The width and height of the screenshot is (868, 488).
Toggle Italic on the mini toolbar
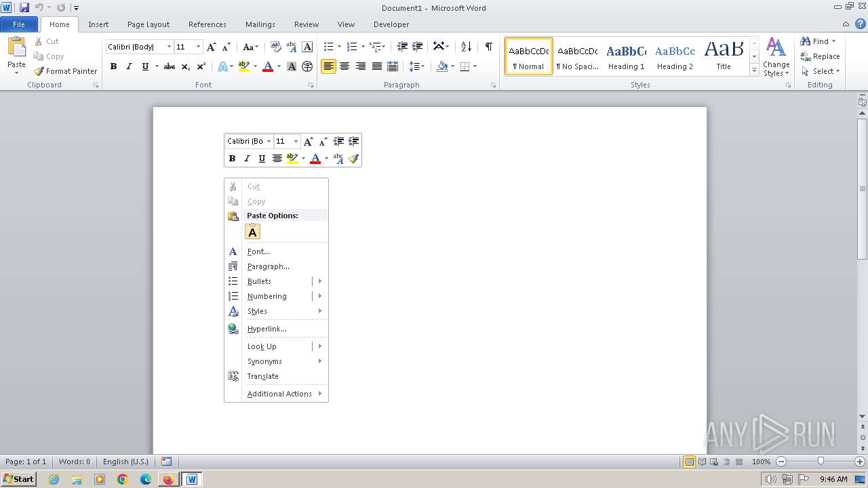tap(247, 159)
